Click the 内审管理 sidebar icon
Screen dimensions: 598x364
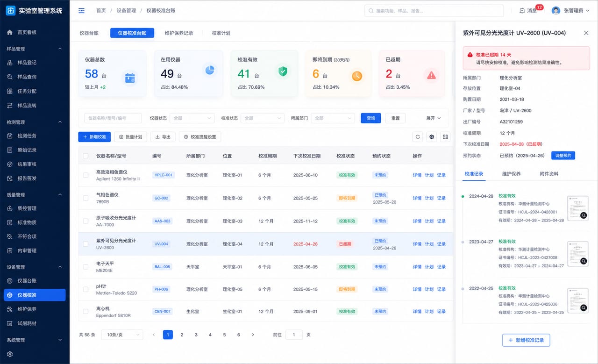point(10,250)
